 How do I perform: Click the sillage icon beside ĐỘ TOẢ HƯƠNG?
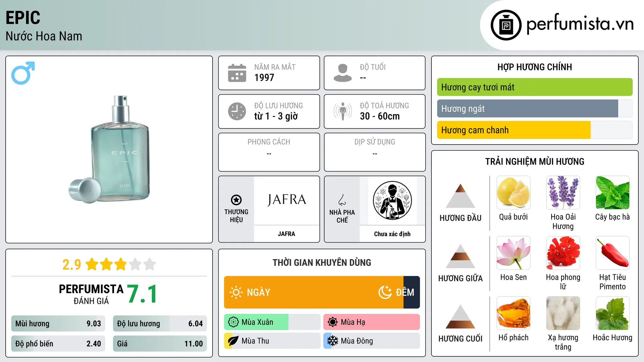(x=343, y=111)
